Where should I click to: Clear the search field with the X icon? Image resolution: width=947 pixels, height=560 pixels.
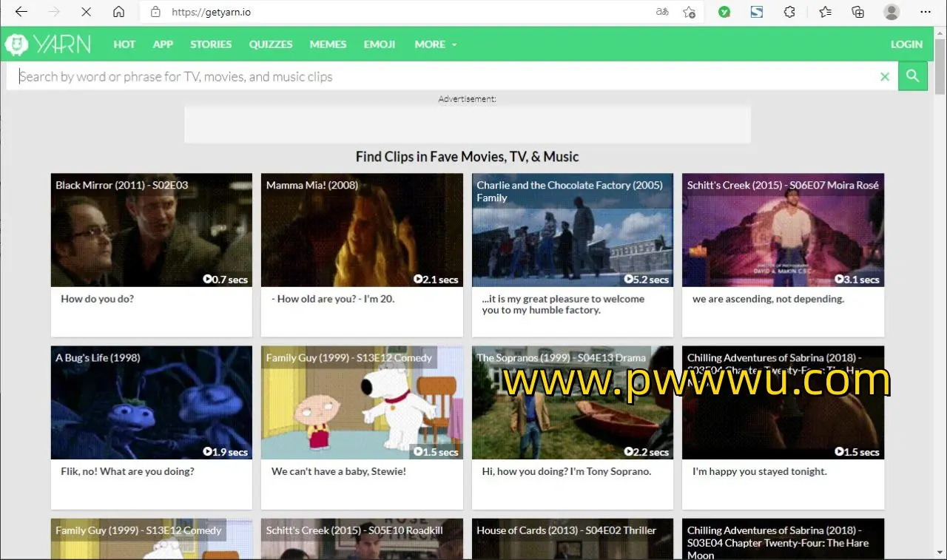coord(884,77)
